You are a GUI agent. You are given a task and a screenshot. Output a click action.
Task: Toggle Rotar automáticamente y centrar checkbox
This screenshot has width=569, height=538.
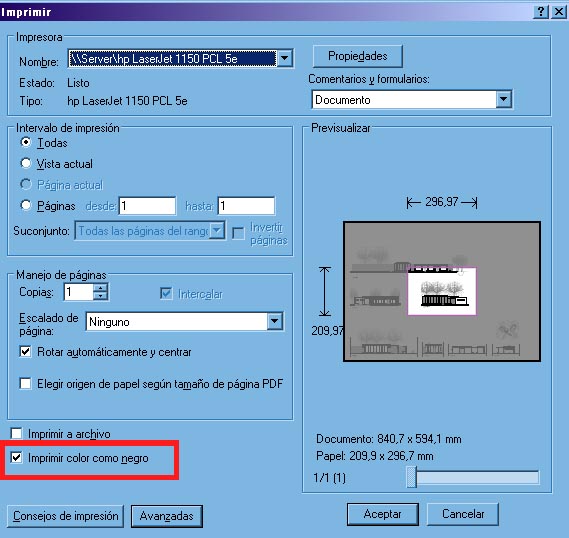pyautogui.click(x=25, y=352)
